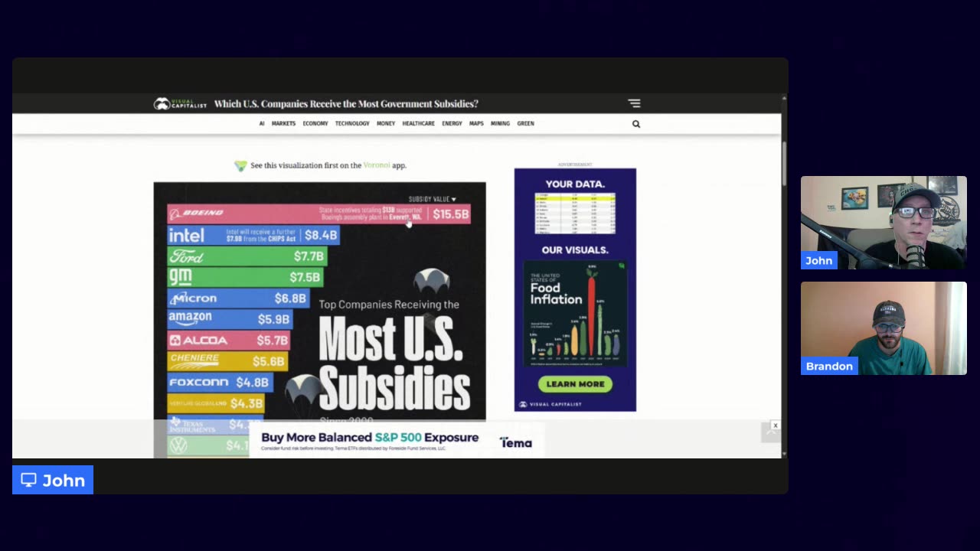Click the Food Inflation ad thumbnail
980x551 pixels.
pyautogui.click(x=575, y=314)
